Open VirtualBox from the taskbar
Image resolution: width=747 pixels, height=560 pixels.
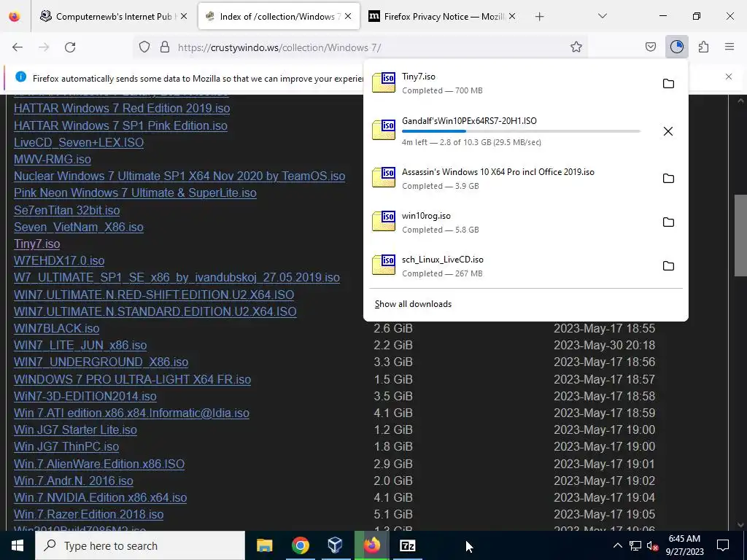(336, 545)
